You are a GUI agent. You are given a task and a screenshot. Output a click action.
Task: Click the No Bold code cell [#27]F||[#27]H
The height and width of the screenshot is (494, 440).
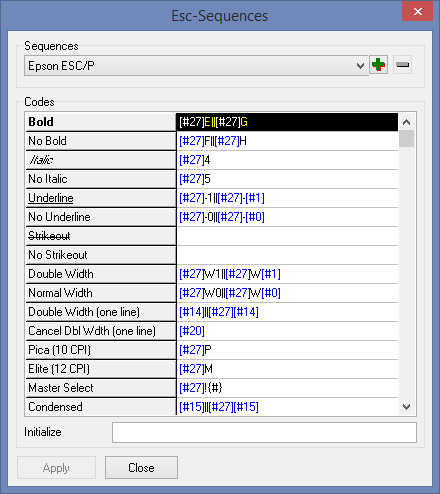point(287,141)
